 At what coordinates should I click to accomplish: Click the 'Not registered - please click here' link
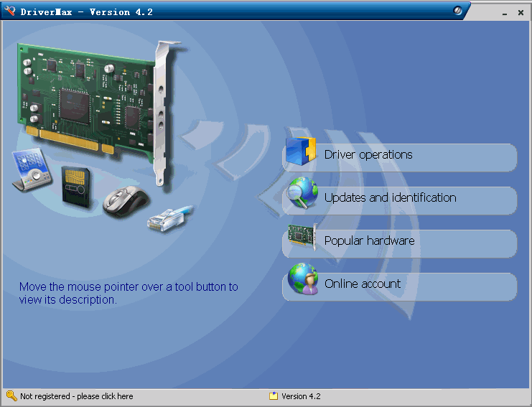click(x=76, y=396)
